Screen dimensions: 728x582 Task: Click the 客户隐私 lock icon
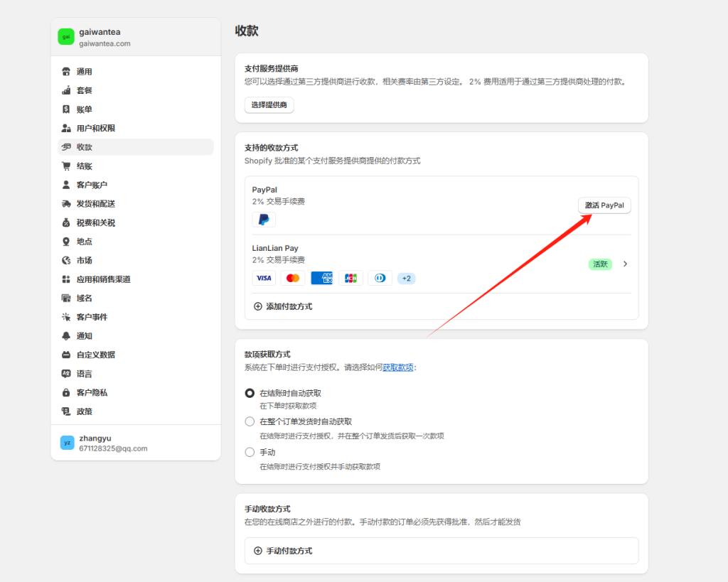click(x=68, y=392)
